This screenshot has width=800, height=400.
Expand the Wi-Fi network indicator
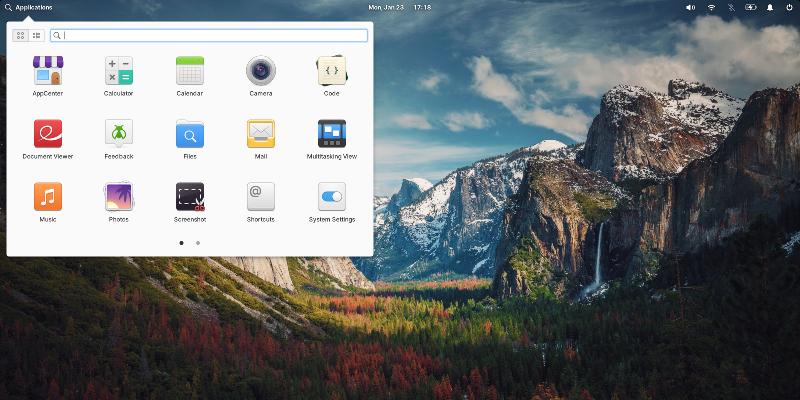[712, 7]
